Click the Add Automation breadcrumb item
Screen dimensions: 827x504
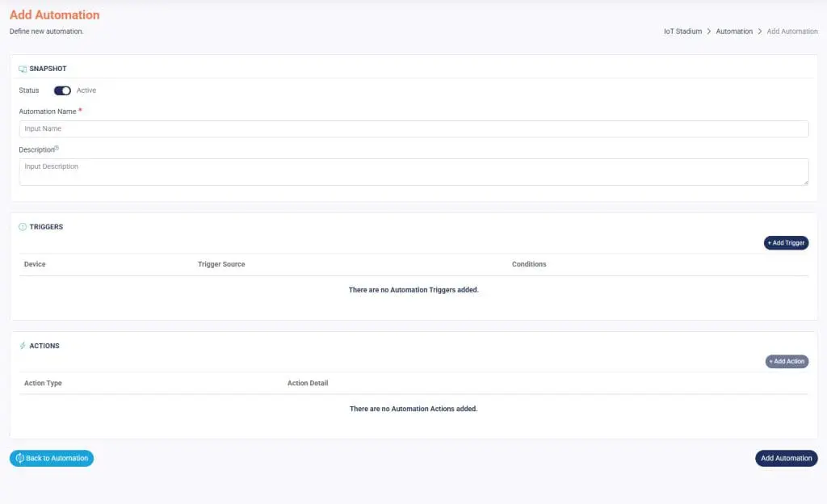pyautogui.click(x=792, y=31)
